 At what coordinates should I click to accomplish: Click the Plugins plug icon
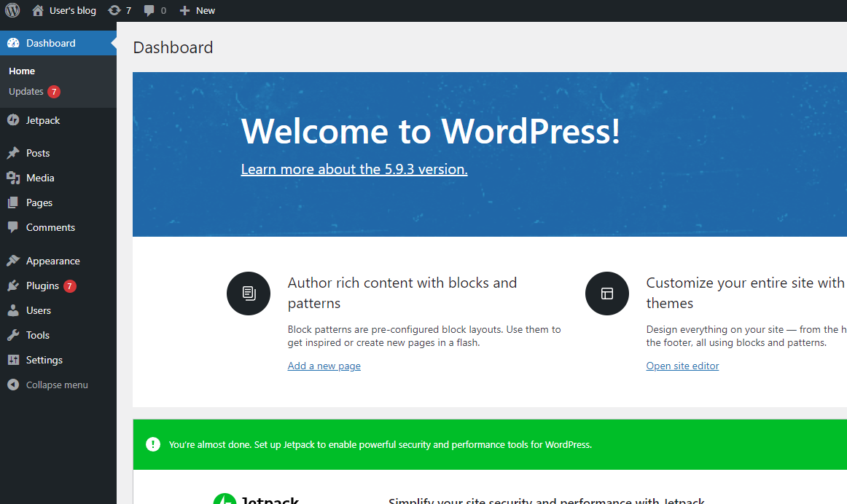coord(14,286)
